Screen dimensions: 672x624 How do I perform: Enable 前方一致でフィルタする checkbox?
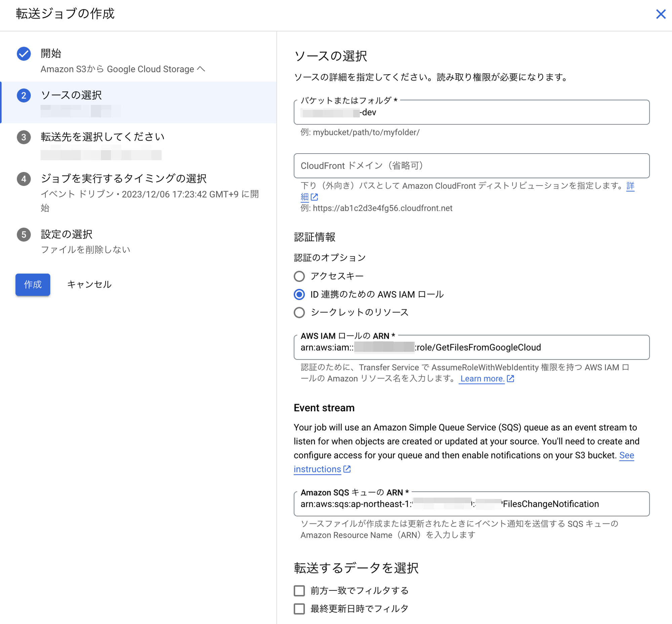click(x=299, y=591)
